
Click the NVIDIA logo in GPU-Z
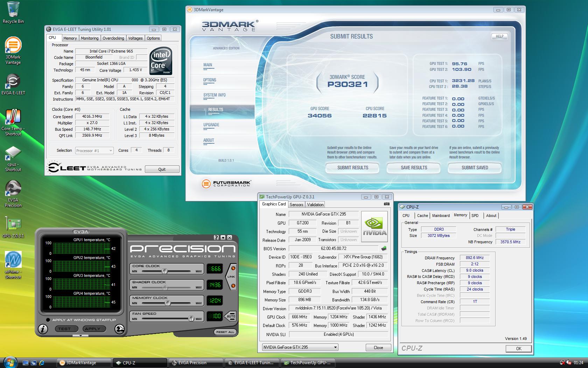[374, 227]
